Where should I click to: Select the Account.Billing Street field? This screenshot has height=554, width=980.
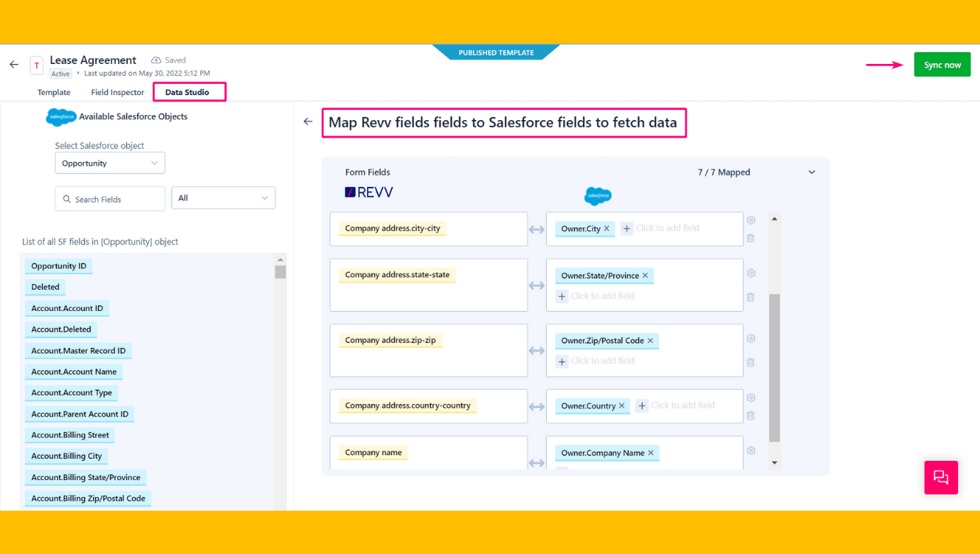click(70, 435)
